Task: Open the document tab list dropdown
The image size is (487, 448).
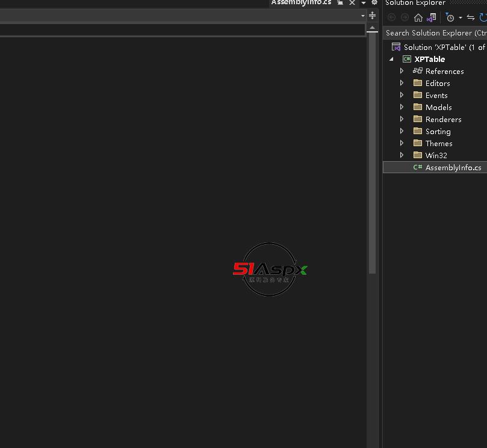Action: [363, 3]
